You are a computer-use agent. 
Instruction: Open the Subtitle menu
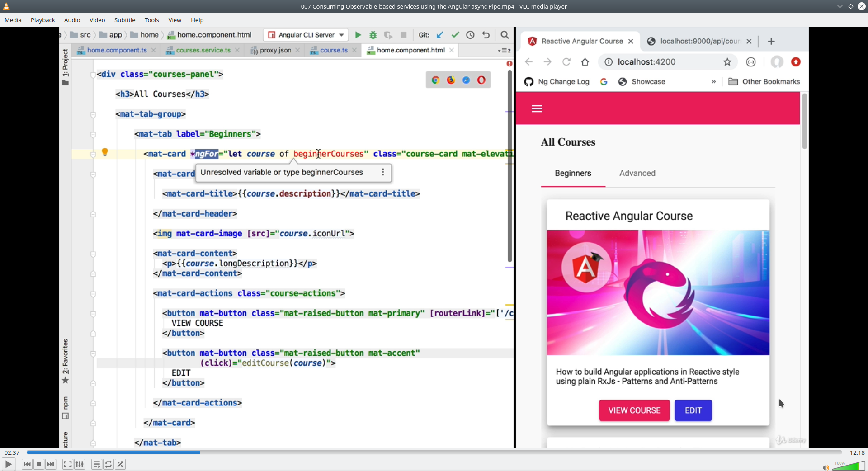pos(125,20)
